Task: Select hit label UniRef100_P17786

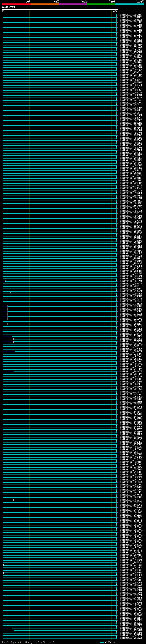Action: (x=131, y=221)
